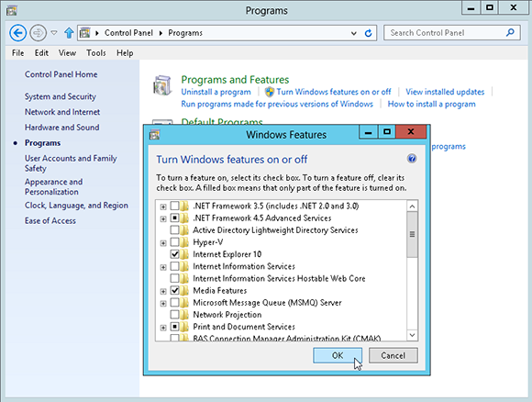Open recent locations dropdown arrow

54,33
